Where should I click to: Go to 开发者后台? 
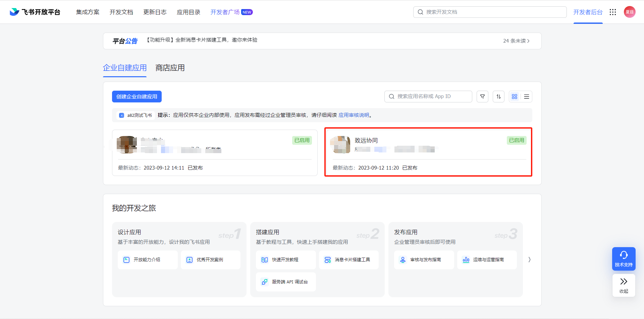[x=588, y=12]
